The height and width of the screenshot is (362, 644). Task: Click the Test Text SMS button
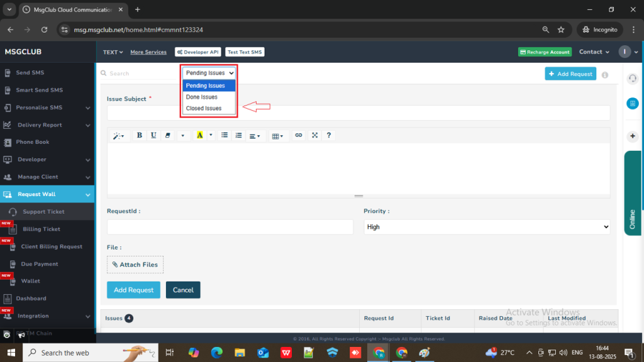click(245, 52)
